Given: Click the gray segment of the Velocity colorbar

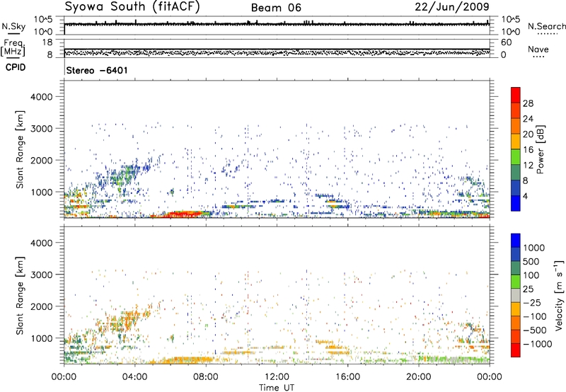Looking at the screenshot, I should click(516, 295).
